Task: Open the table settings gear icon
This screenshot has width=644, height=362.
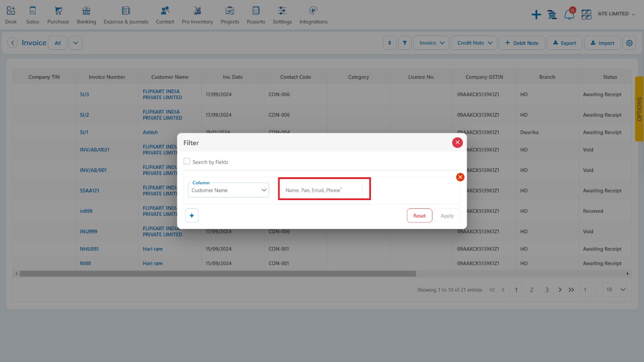Action: pyautogui.click(x=629, y=43)
